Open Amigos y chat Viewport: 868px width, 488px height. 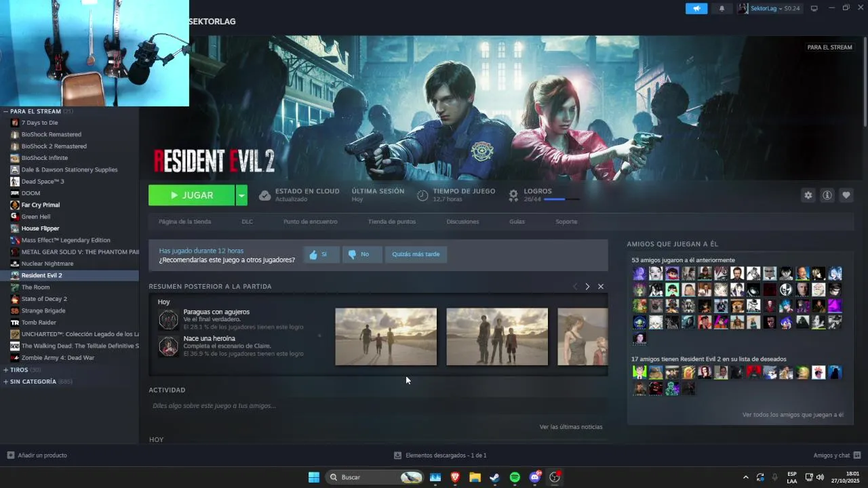pyautogui.click(x=837, y=455)
